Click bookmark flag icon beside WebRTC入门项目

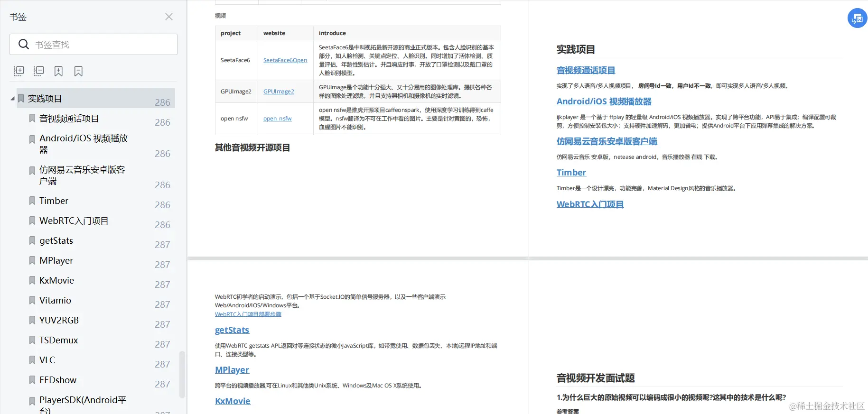[32, 221]
